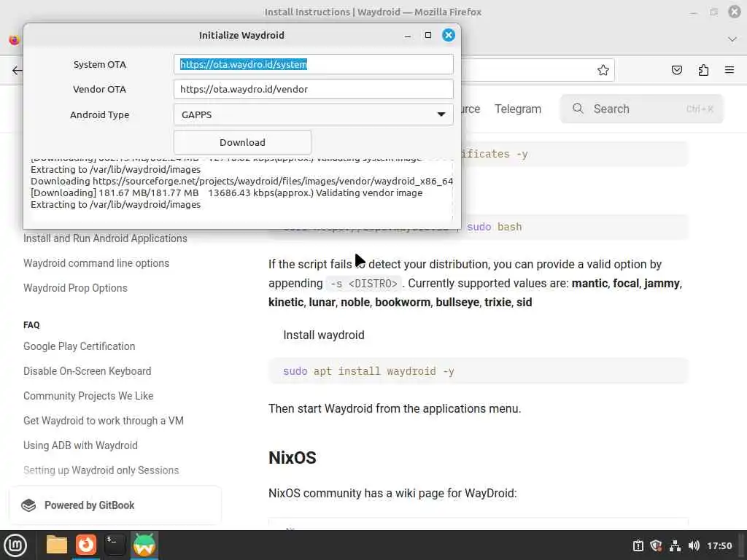Click the System OTA URL field
The width and height of the screenshot is (747, 560).
click(313, 64)
